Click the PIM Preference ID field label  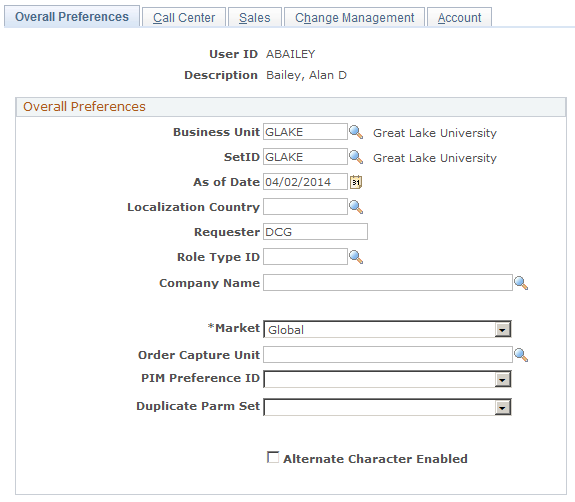200,378
